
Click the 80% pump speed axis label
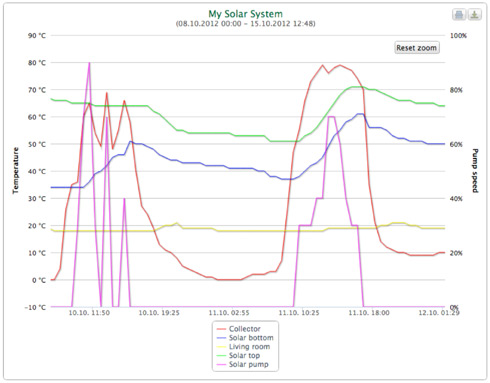pyautogui.click(x=456, y=90)
